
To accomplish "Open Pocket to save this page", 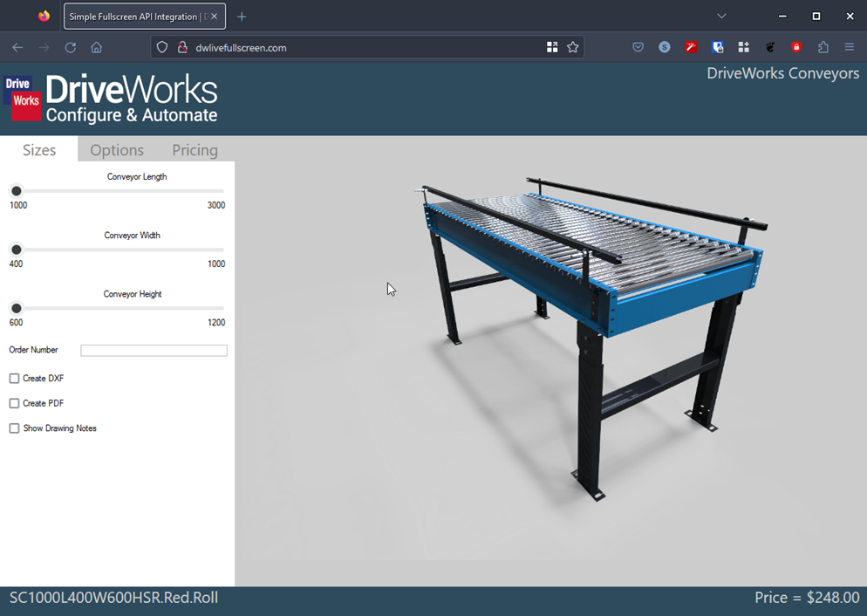I will click(638, 47).
